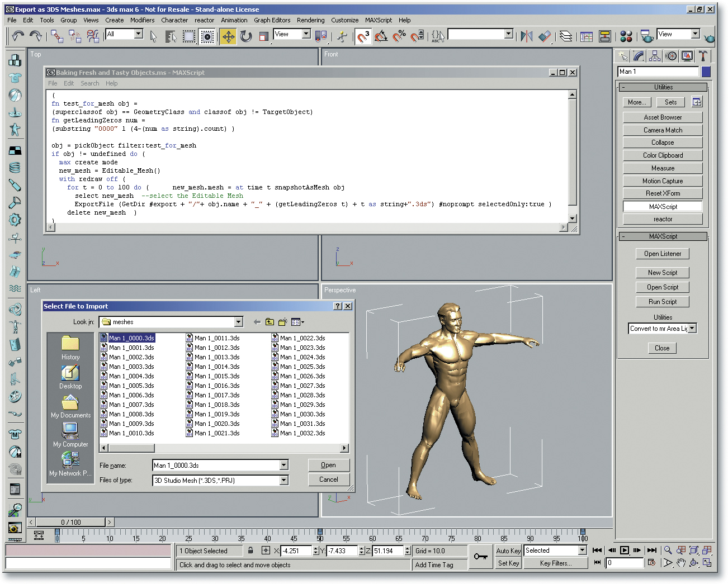
Task: Toggle Absolute/Offset transform type-in mode
Action: (266, 550)
